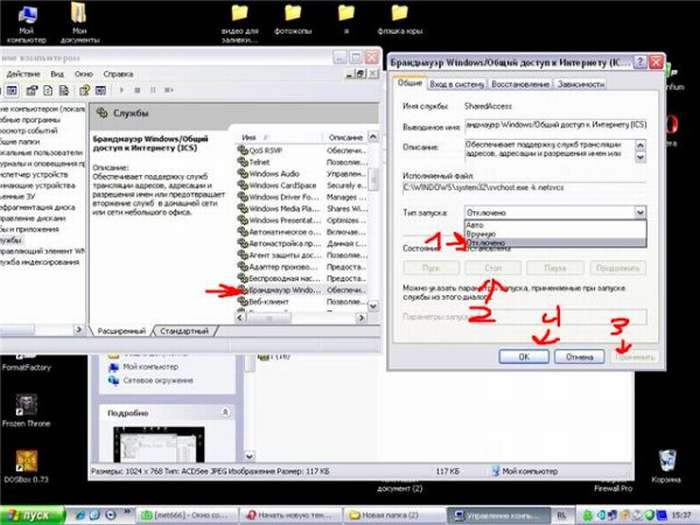The width and height of the screenshot is (700, 525).
Task: Select the folder named я on the desktop
Action: [x=346, y=20]
